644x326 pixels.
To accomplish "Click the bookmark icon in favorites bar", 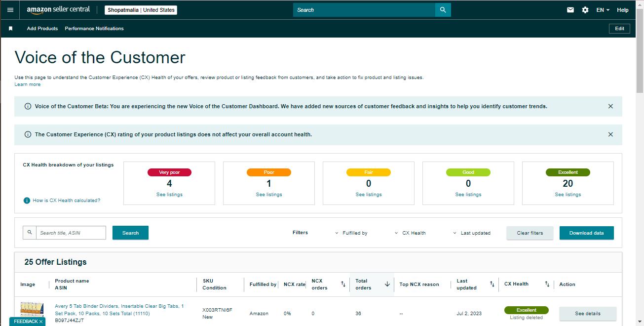I will pos(10,29).
